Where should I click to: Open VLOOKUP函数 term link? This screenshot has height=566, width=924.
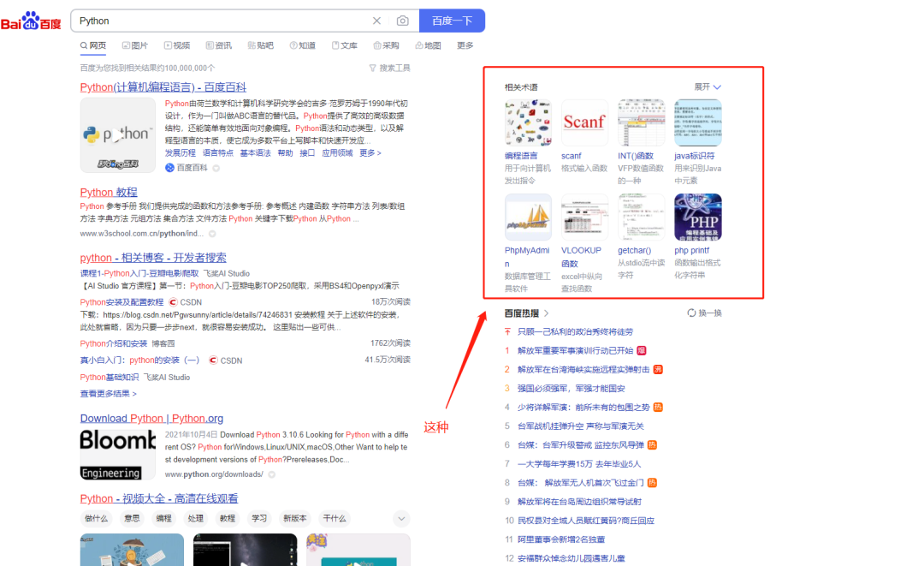(581, 257)
